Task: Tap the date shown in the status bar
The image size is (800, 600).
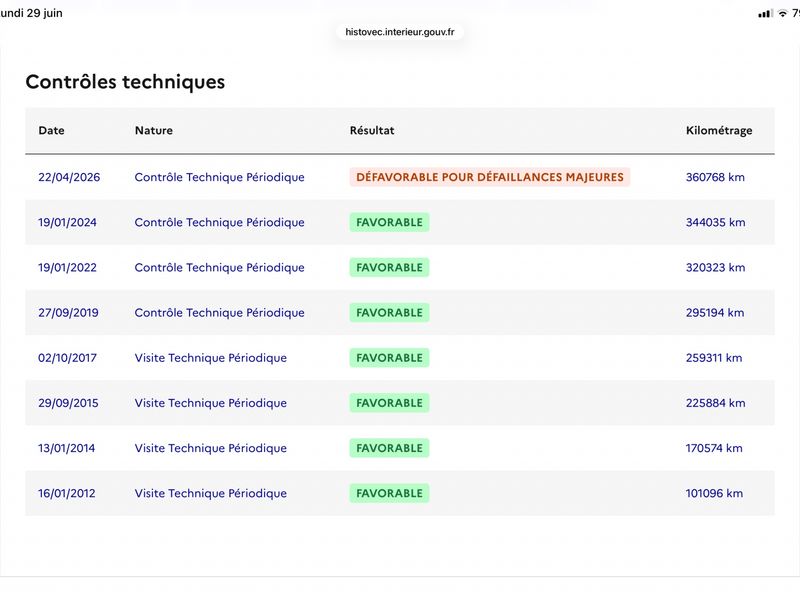Action: click(31, 13)
